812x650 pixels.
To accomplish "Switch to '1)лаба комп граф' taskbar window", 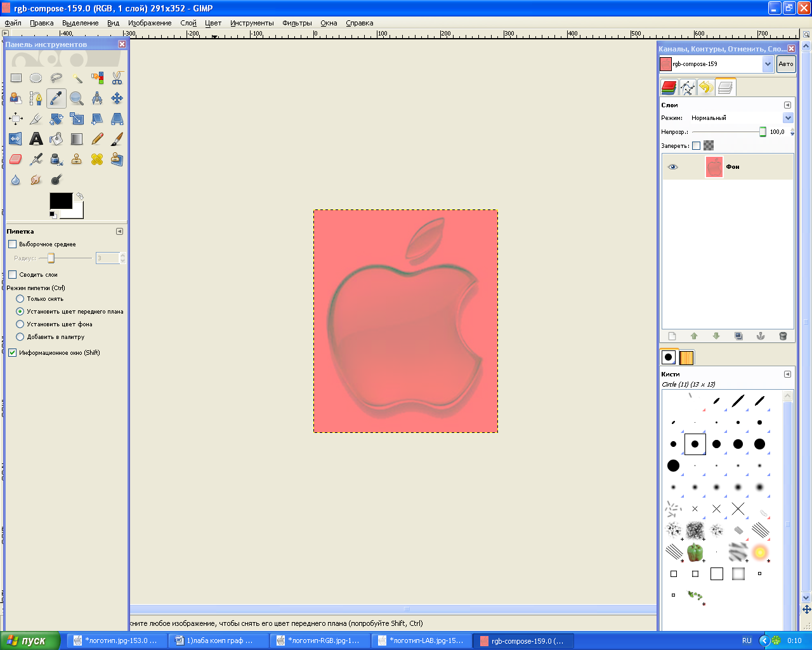I will [x=219, y=640].
